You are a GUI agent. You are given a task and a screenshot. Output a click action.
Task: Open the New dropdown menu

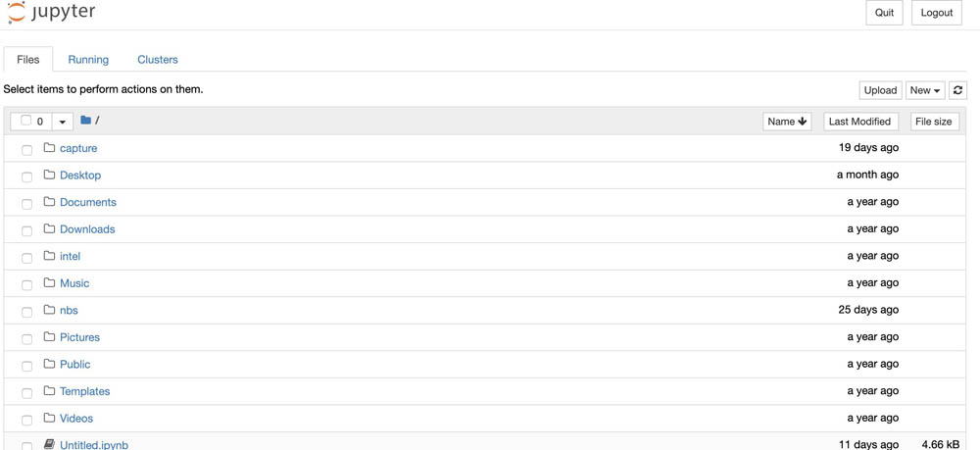click(925, 90)
